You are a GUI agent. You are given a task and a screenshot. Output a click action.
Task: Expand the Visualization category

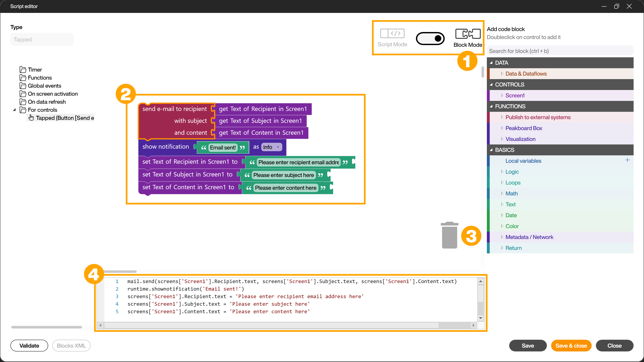tap(560, 139)
